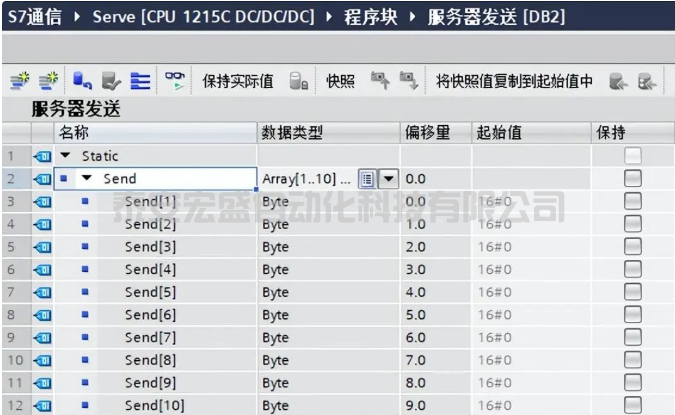This screenshot has width=675, height=415.
Task: Click the 保持实际值 button
Action: tap(238, 82)
